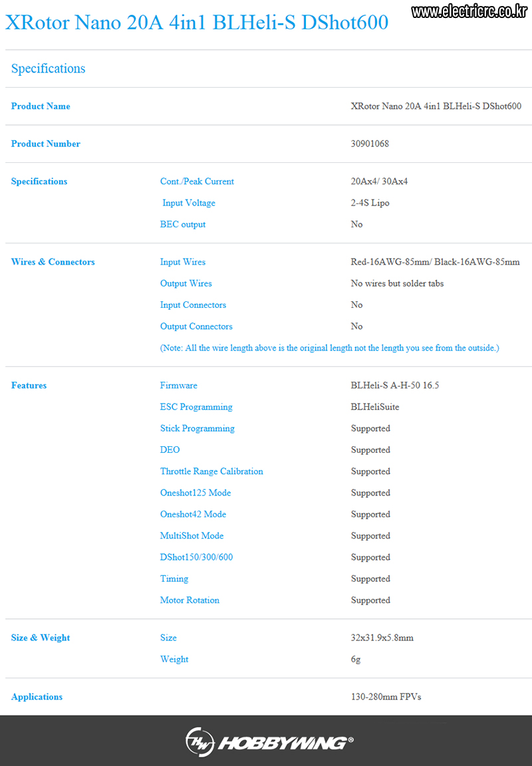
Task: Click Supported next to DEO
Action: (x=370, y=450)
